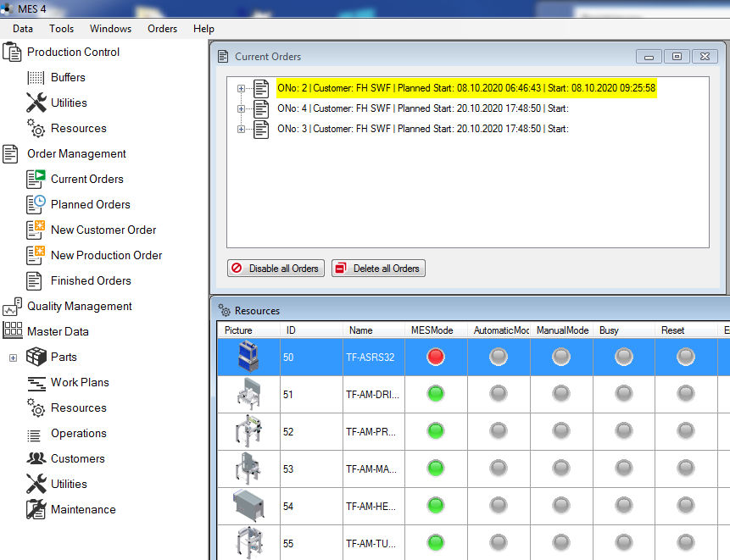730x560 pixels.
Task: Open Current Orders icon in sidebar
Action: [x=36, y=179]
